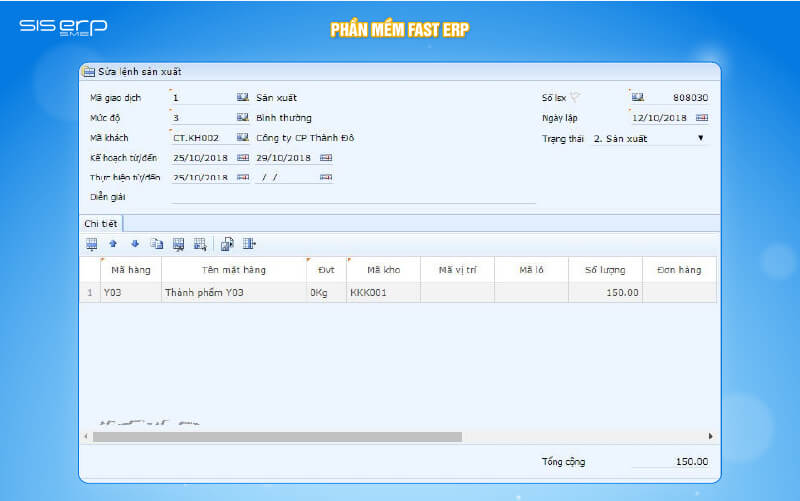Click the Ngày lập date field 12/10/2018
Viewport: 800px width, 501px height.
click(663, 118)
